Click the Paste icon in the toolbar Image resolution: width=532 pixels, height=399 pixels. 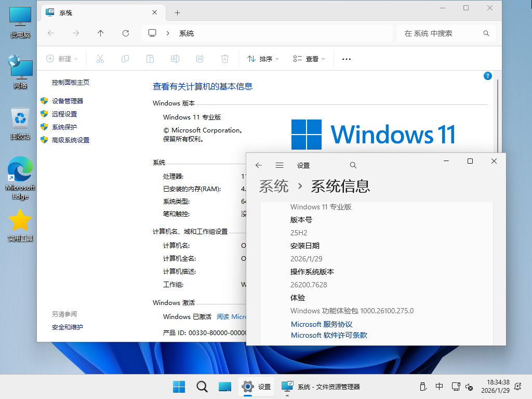click(x=150, y=58)
